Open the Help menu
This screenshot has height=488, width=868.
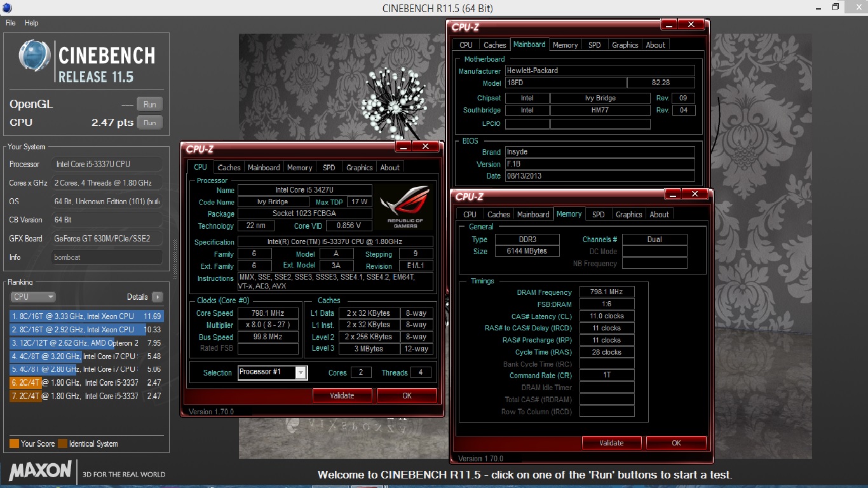click(x=32, y=23)
